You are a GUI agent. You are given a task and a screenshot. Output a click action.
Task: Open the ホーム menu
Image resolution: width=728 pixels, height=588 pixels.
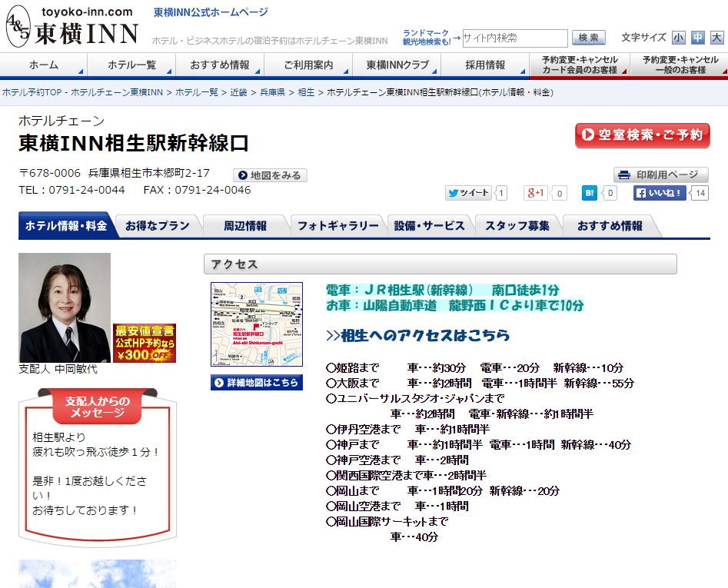44,65
